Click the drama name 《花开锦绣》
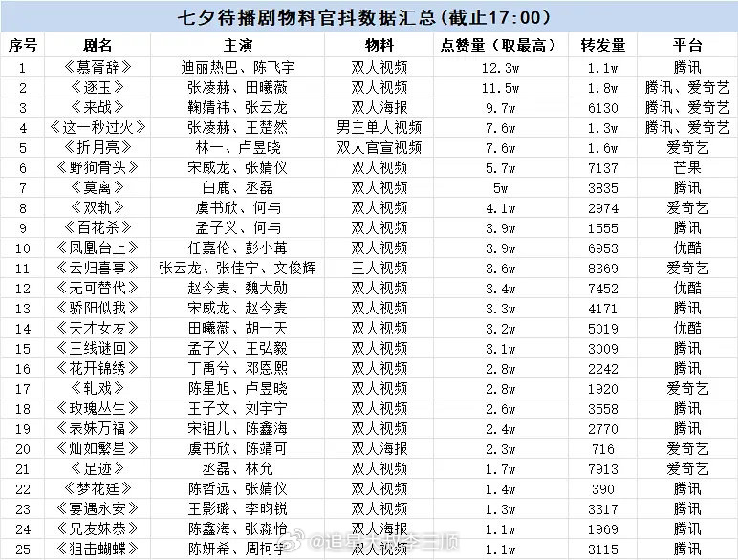 [x=98, y=369]
